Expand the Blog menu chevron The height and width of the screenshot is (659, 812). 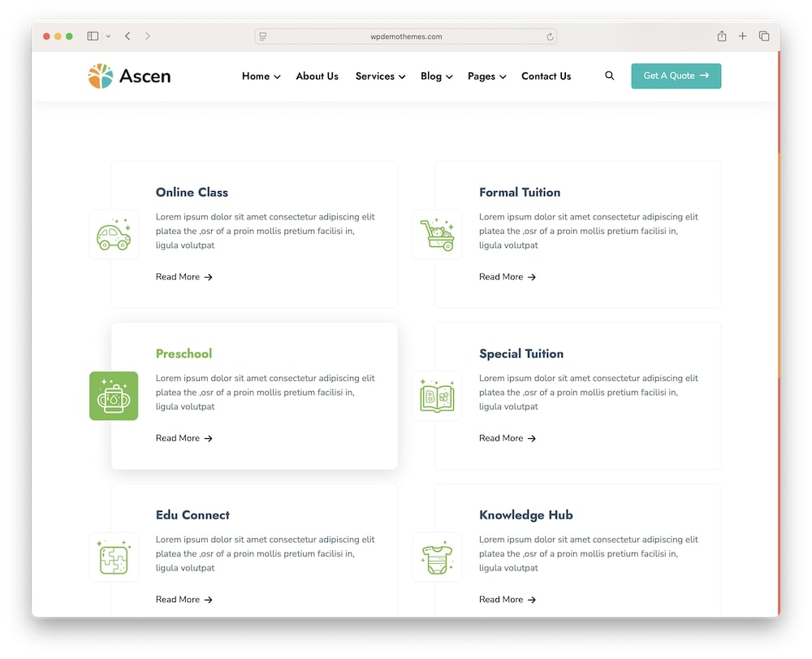coord(449,76)
